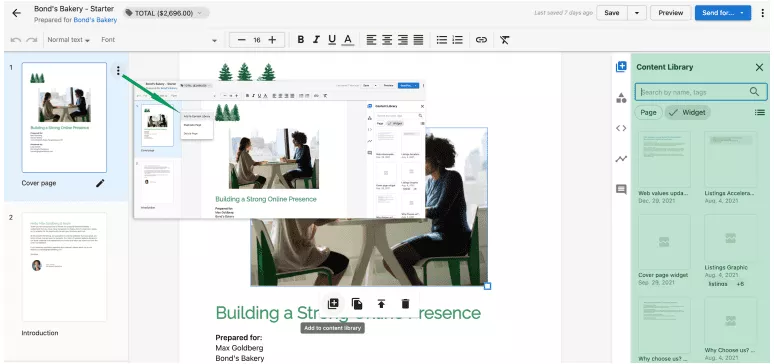Click the Max Goldberg name text
The height and width of the screenshot is (364, 774).
[239, 348]
